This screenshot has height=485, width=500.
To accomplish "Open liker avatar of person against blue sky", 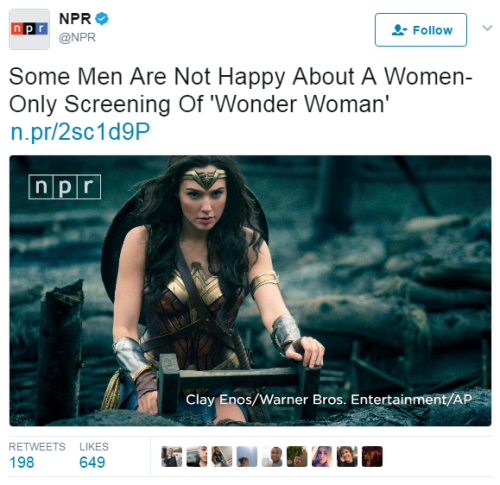I will 247,456.
